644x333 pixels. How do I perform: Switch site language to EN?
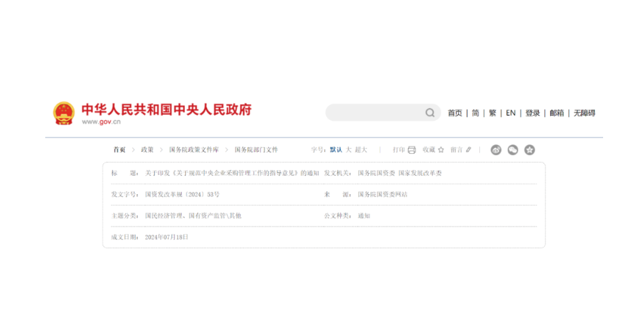pos(511,113)
